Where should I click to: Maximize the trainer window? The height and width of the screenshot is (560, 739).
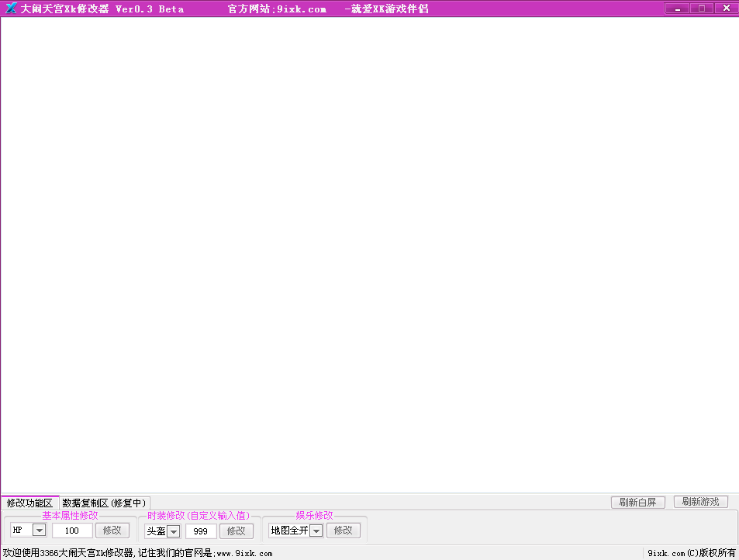click(702, 9)
